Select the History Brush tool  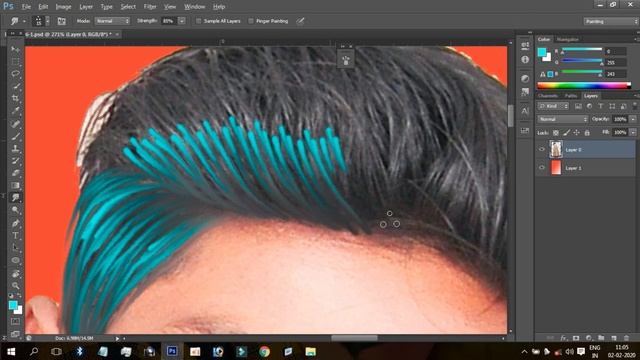[x=16, y=161]
